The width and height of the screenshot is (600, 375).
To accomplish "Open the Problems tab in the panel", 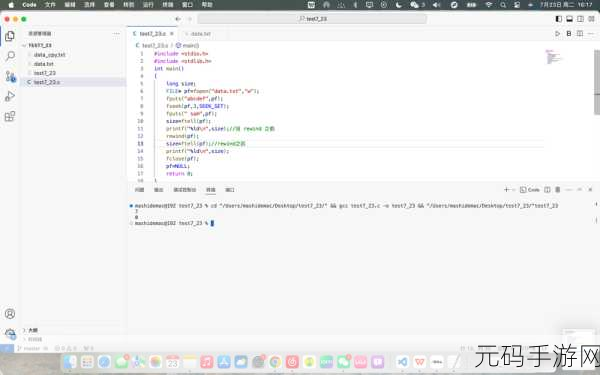I will (x=139, y=189).
